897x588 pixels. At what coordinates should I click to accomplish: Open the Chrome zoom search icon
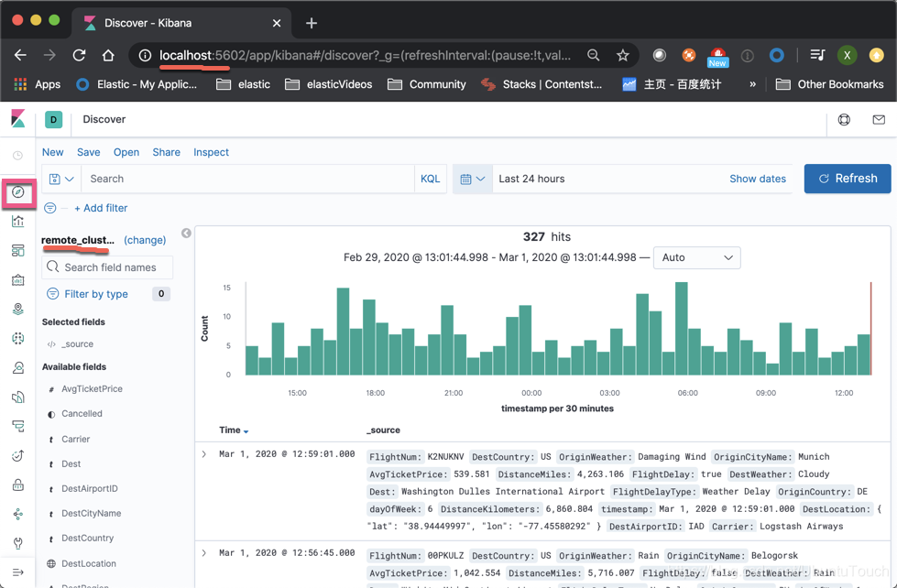tap(593, 55)
